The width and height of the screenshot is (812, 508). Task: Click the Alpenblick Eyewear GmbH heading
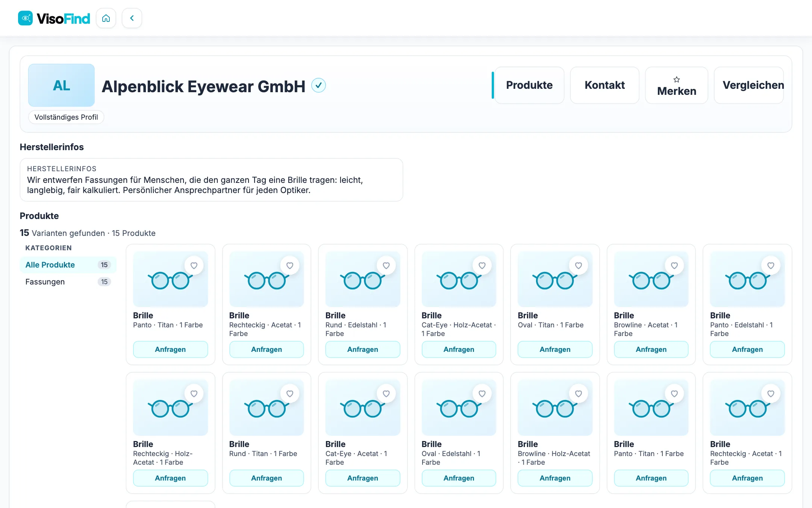coord(203,86)
